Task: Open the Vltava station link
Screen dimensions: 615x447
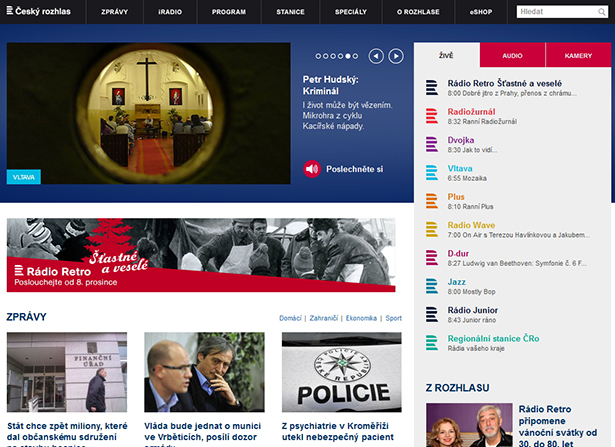Action: (460, 168)
